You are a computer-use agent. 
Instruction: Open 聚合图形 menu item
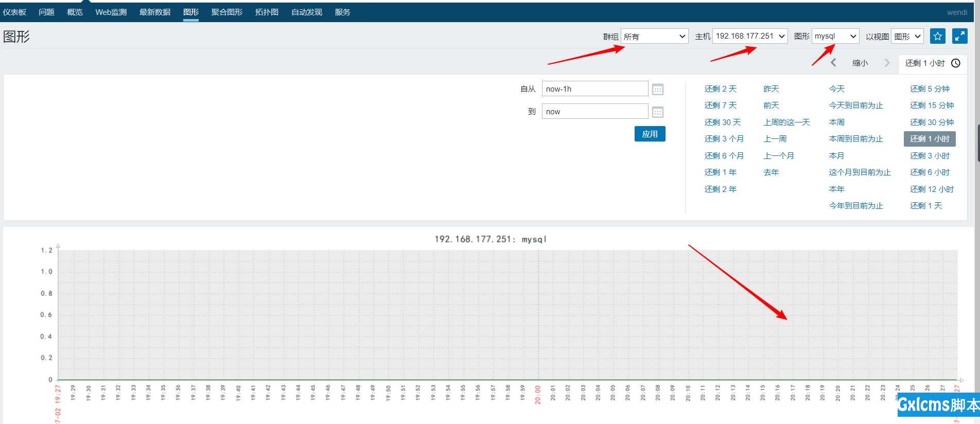click(226, 12)
